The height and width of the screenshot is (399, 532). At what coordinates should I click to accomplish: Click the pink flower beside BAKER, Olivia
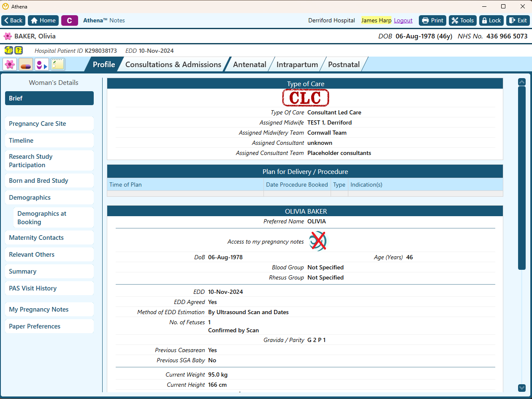(8, 36)
